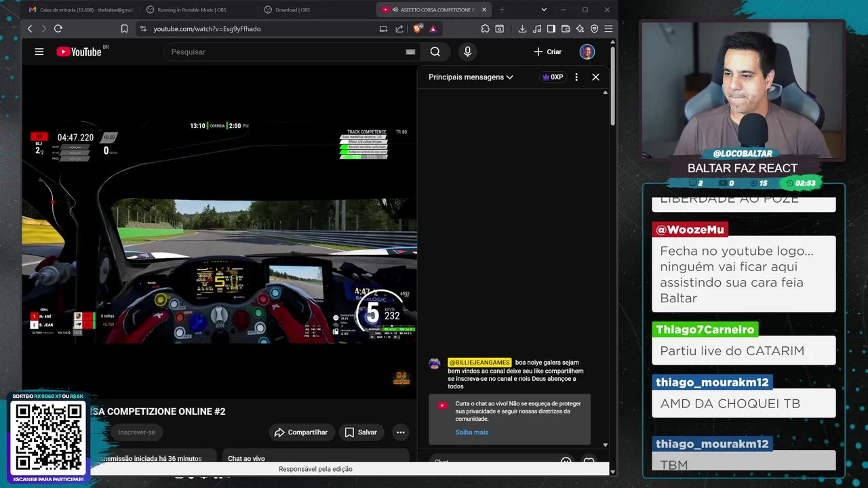The width and height of the screenshot is (868, 488).
Task: Click BILLIEJEANGAMES chat avatar
Action: click(x=435, y=363)
